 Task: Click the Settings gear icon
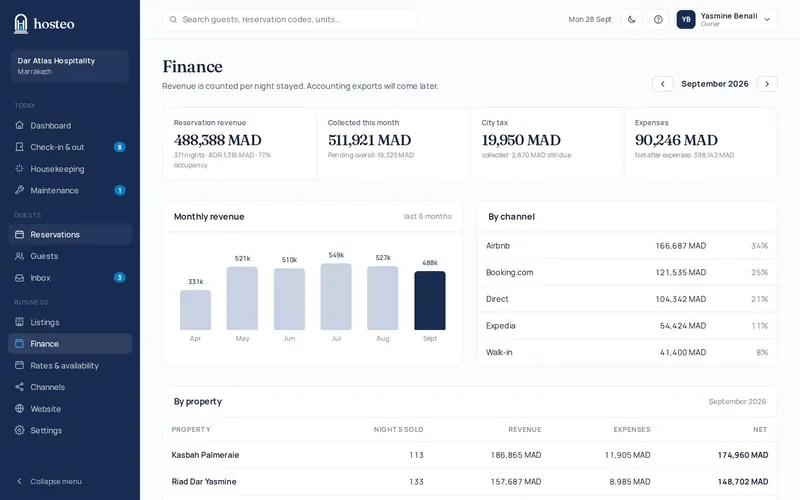19,430
